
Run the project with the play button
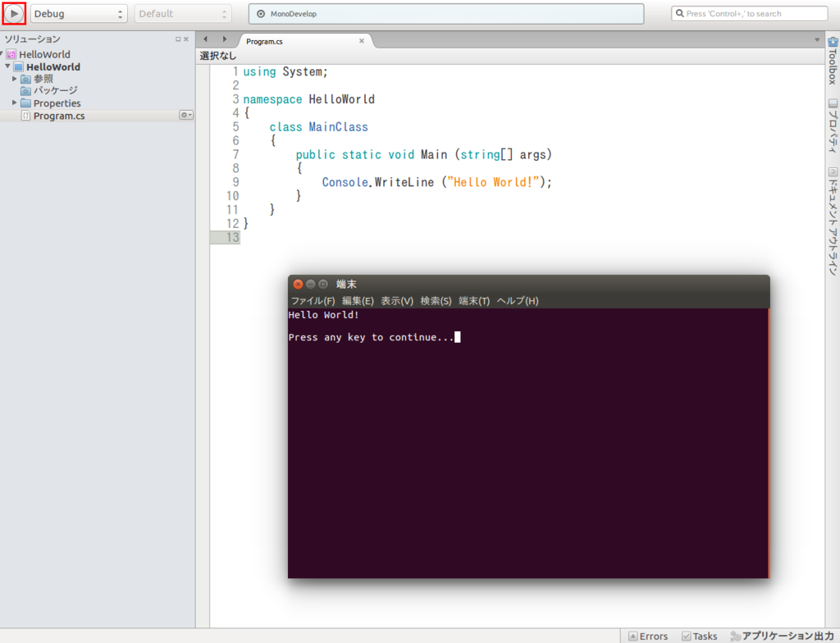(14, 13)
